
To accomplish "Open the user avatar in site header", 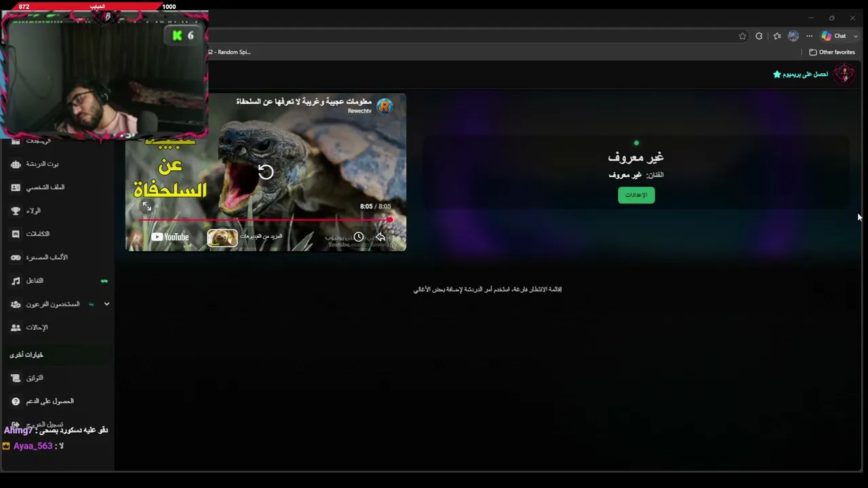I will (x=844, y=74).
